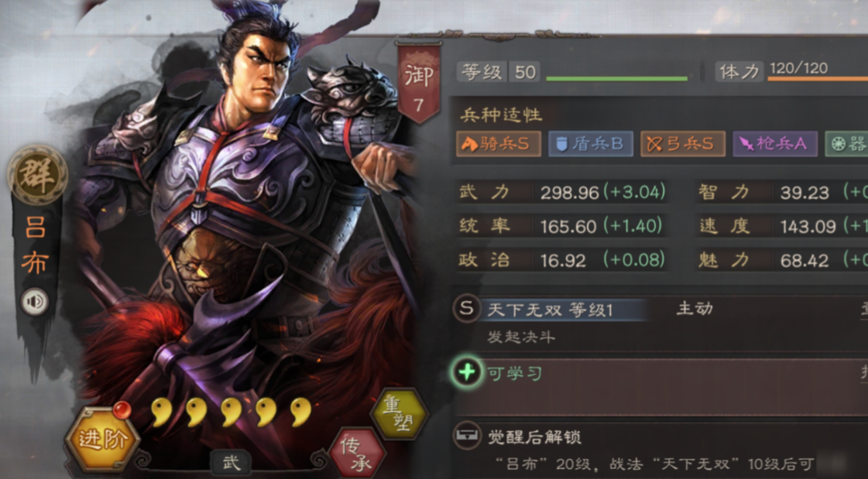The image size is (868, 479).
Task: Select the 弓兵S archer troop badge
Action: tap(683, 144)
